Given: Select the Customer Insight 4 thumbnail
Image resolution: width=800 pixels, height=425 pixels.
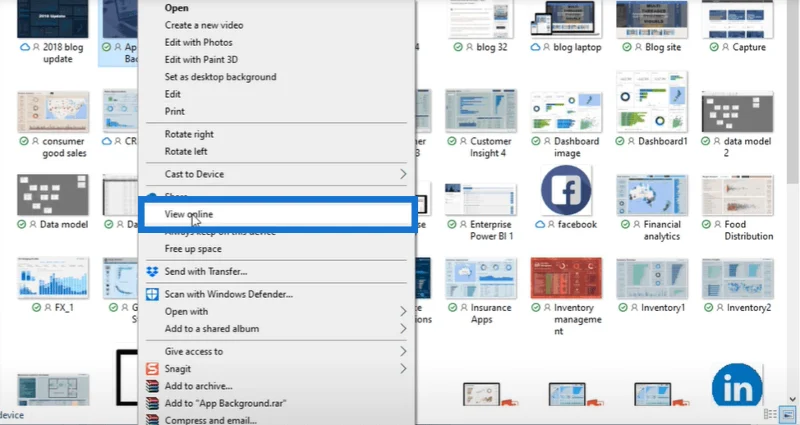Looking at the screenshot, I should pyautogui.click(x=481, y=111).
